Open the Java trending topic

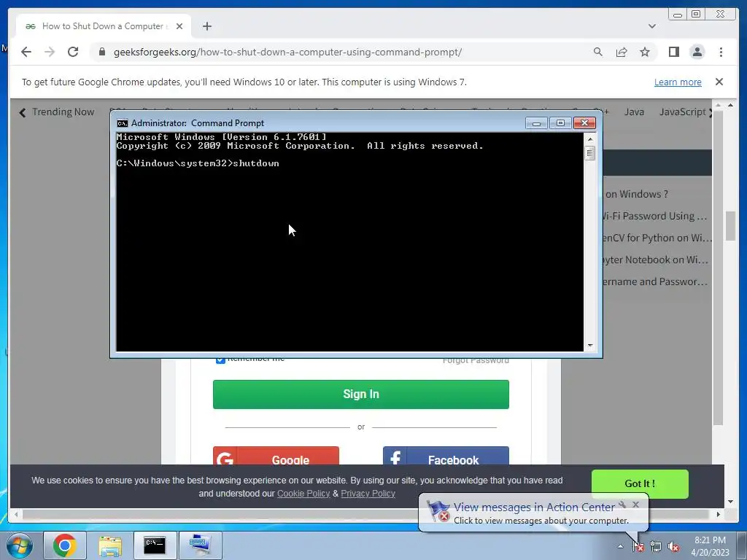(x=634, y=112)
